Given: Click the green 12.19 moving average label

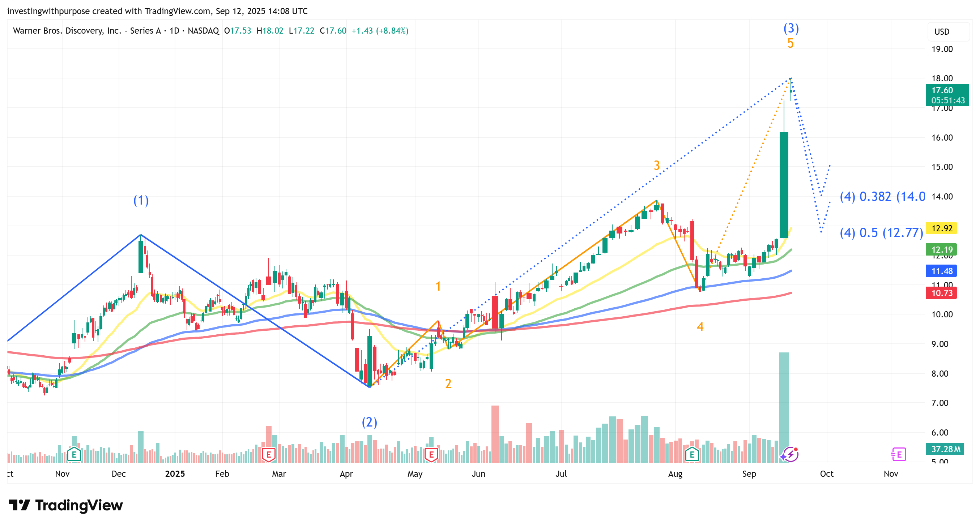Looking at the screenshot, I should [942, 249].
